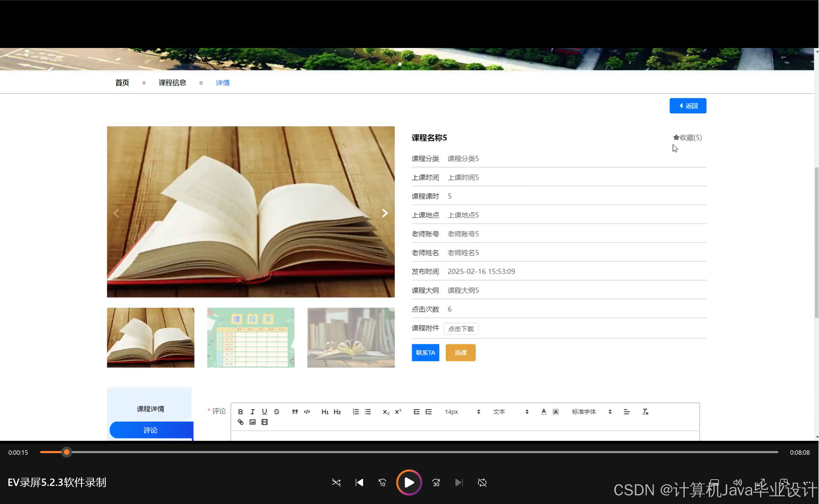Screen dimensions: 819x504
Task: Insert a code block in editor
Action: click(307, 412)
